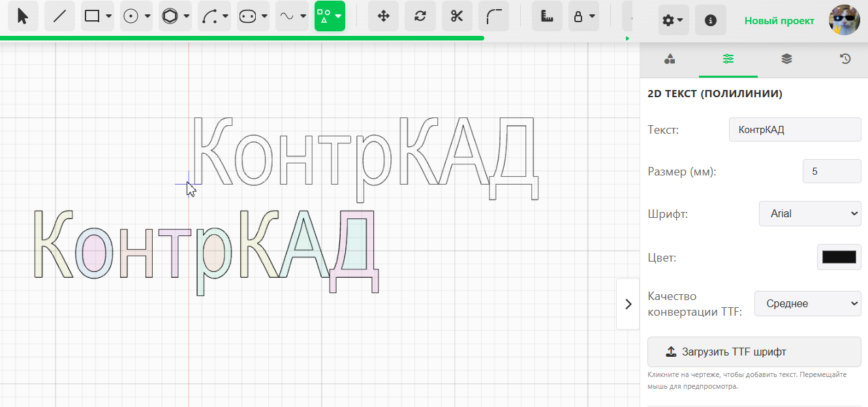Activate the Move tool
868x407 pixels.
(x=383, y=16)
